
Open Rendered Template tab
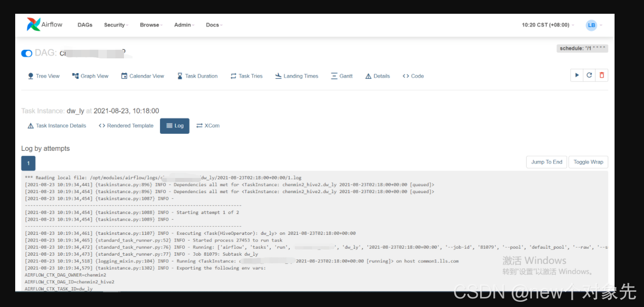pos(126,126)
